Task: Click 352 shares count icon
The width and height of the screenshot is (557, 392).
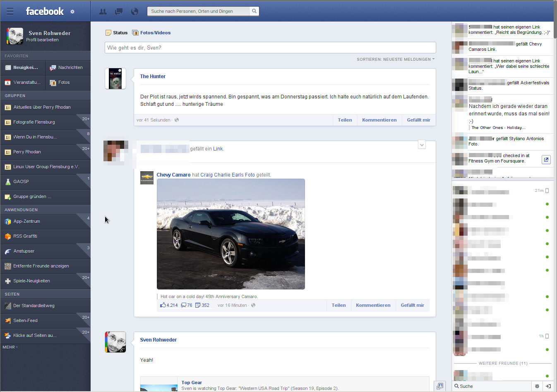Action: pos(202,305)
